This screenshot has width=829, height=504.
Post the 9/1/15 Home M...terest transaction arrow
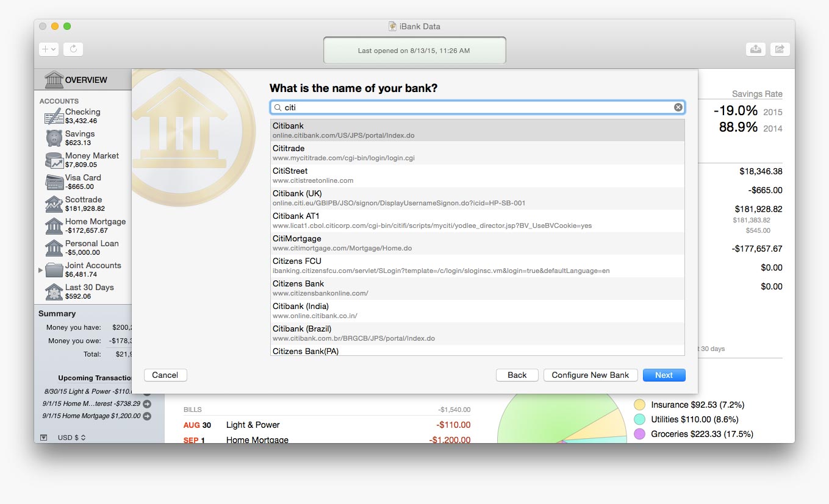tap(147, 403)
